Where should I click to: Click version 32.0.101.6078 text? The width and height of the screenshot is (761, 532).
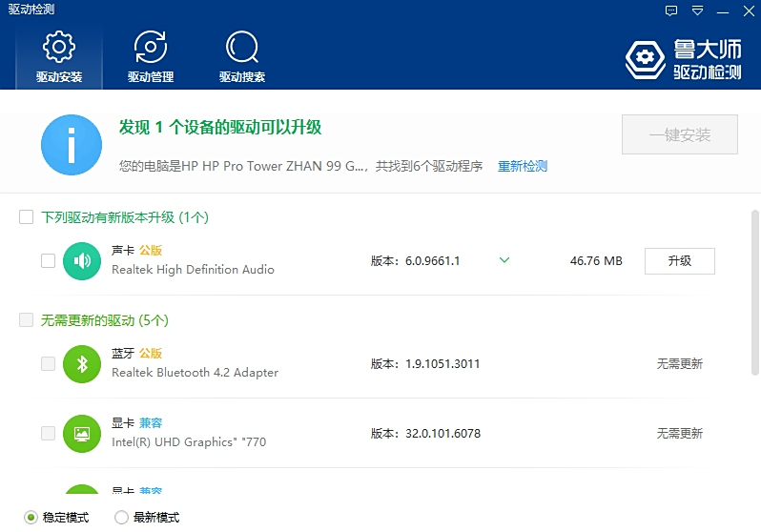443,433
